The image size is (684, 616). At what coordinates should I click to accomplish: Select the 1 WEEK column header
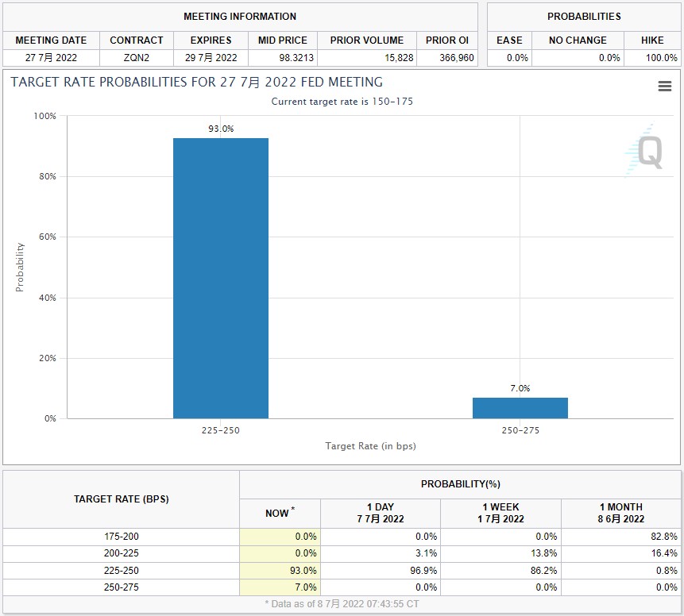[x=500, y=513]
